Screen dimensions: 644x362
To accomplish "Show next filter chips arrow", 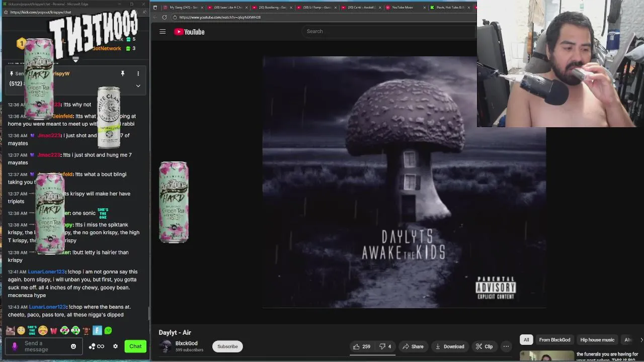I will click(641, 340).
